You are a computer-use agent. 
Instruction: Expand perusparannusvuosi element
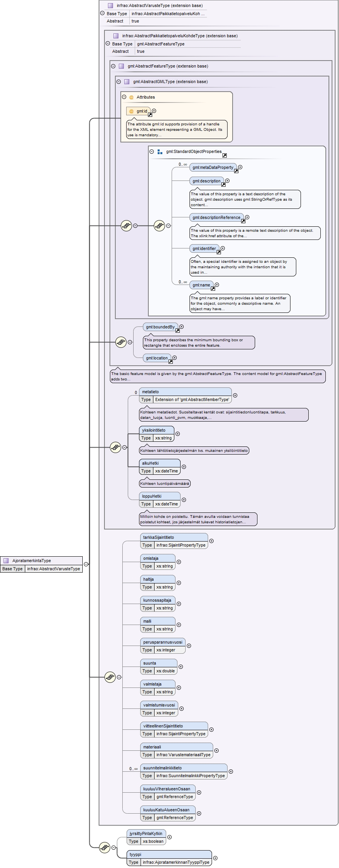(189, 646)
